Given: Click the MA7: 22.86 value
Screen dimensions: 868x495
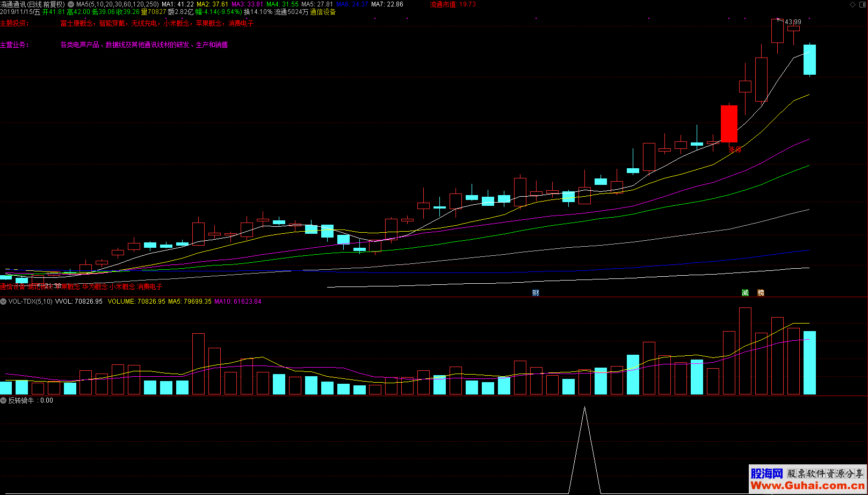Looking at the screenshot, I should [x=387, y=4].
